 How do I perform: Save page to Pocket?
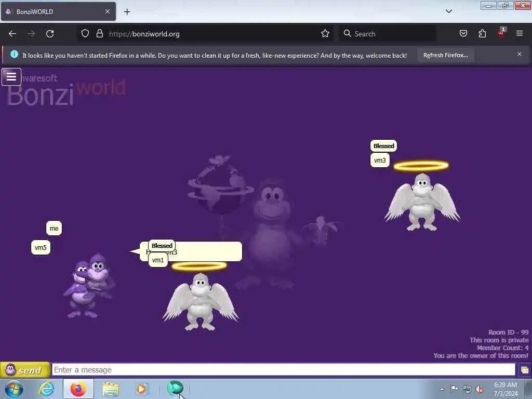(x=463, y=34)
